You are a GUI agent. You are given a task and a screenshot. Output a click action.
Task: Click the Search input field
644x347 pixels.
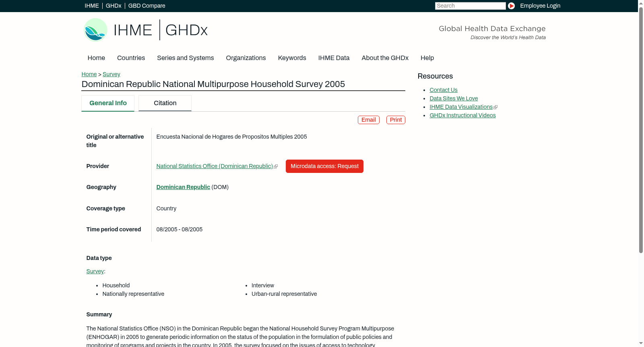pos(470,6)
